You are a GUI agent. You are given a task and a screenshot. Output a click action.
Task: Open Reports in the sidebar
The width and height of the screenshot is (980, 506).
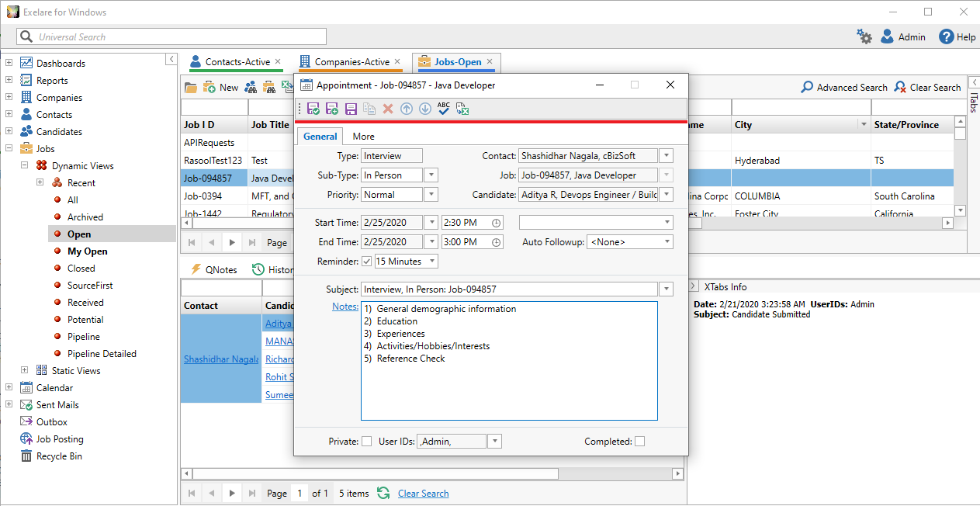pos(52,80)
